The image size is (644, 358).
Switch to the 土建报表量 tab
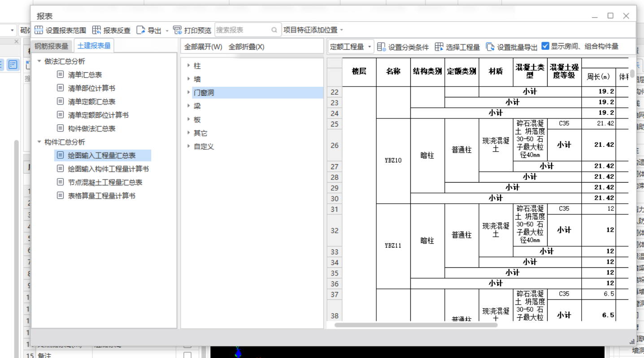pos(94,46)
